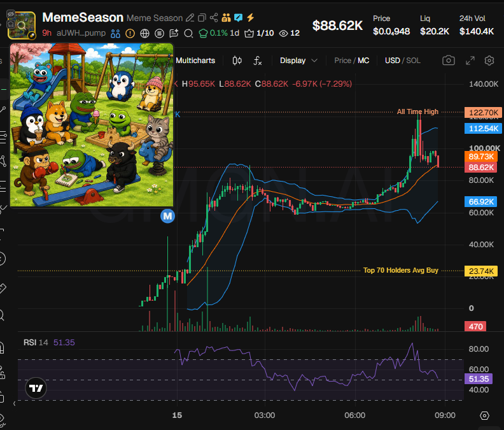Screen dimensions: 504x430
Task: Open the candlestick chart type icon
Action: coord(237,61)
